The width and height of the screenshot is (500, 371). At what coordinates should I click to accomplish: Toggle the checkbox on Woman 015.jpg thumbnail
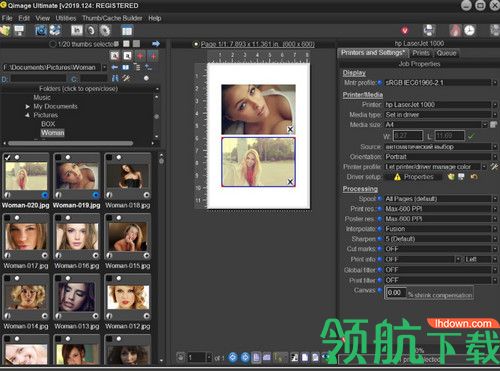[109, 218]
